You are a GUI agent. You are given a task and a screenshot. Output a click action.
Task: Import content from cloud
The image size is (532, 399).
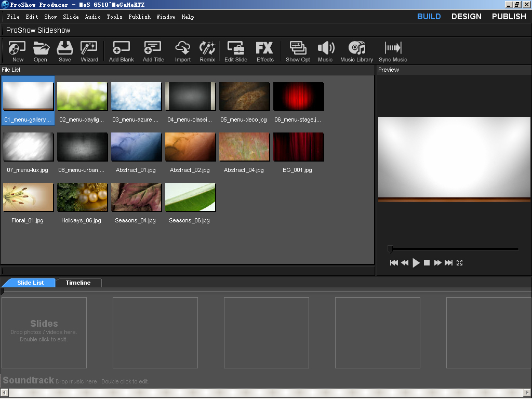click(x=182, y=51)
